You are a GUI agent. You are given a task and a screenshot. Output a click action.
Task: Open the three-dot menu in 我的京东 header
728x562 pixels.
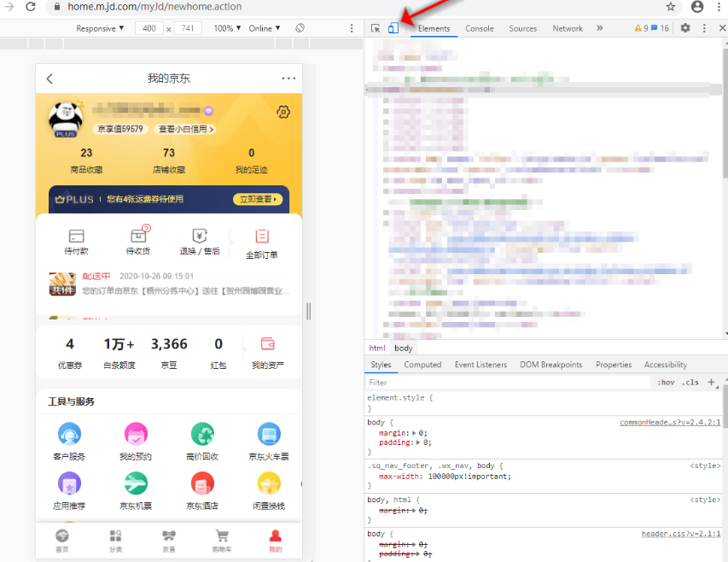coord(288,79)
